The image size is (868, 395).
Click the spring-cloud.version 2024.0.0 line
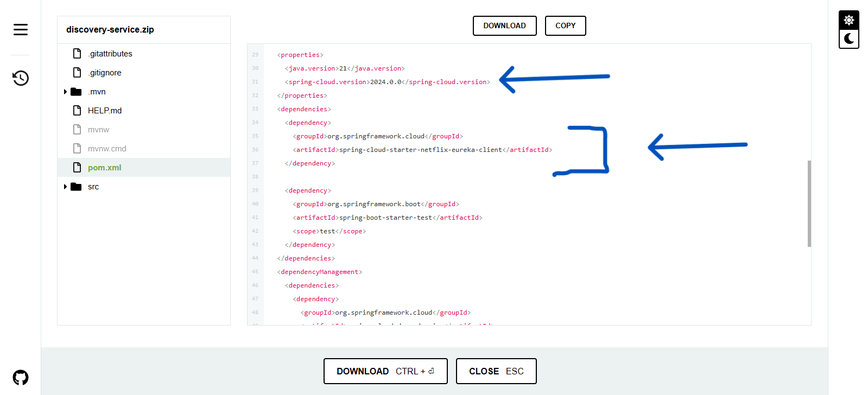(388, 82)
